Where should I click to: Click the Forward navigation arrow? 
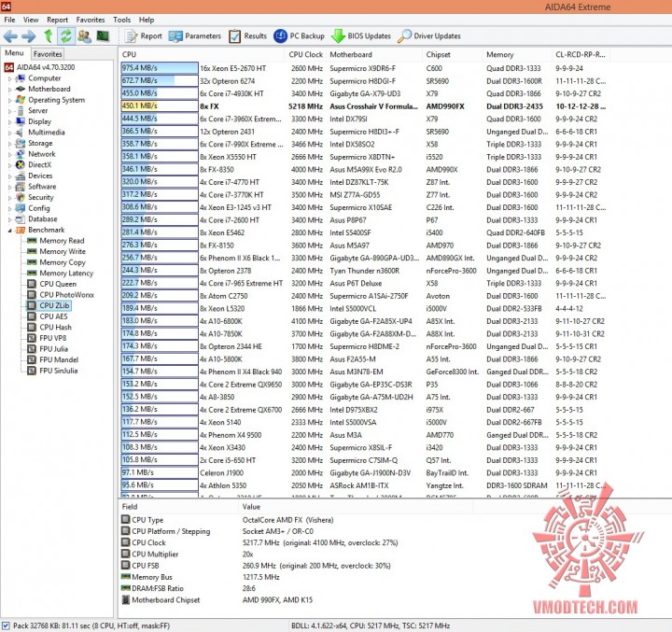coord(29,36)
